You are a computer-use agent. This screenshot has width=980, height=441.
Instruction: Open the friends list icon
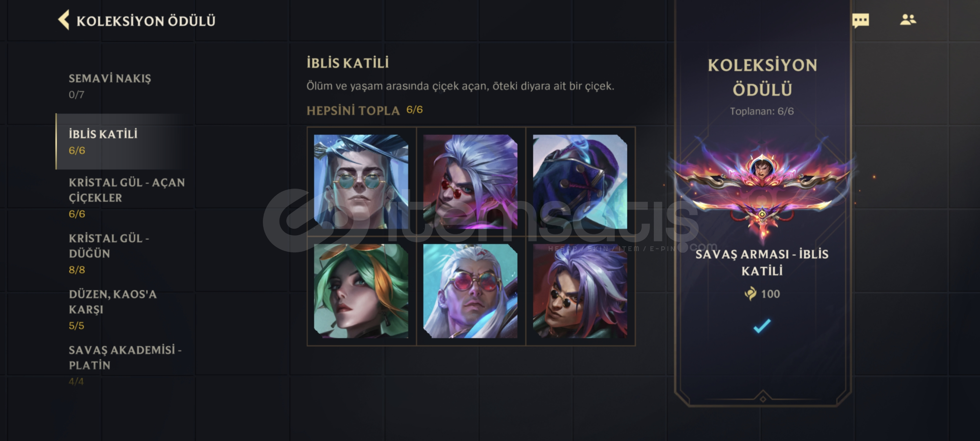[x=908, y=20]
